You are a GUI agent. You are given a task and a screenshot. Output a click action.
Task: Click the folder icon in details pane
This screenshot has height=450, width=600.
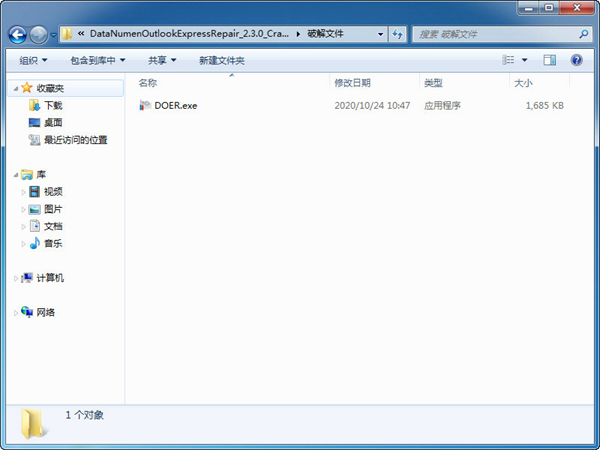pos(34,423)
